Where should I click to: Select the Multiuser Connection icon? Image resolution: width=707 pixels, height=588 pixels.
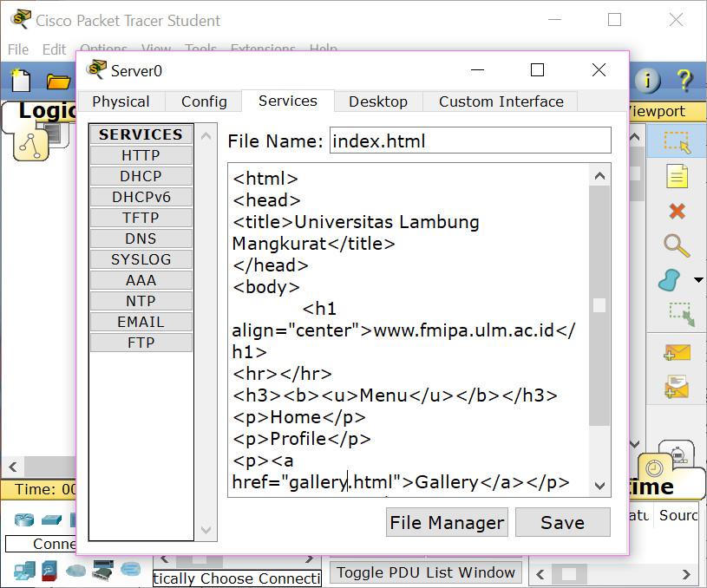coord(131,569)
